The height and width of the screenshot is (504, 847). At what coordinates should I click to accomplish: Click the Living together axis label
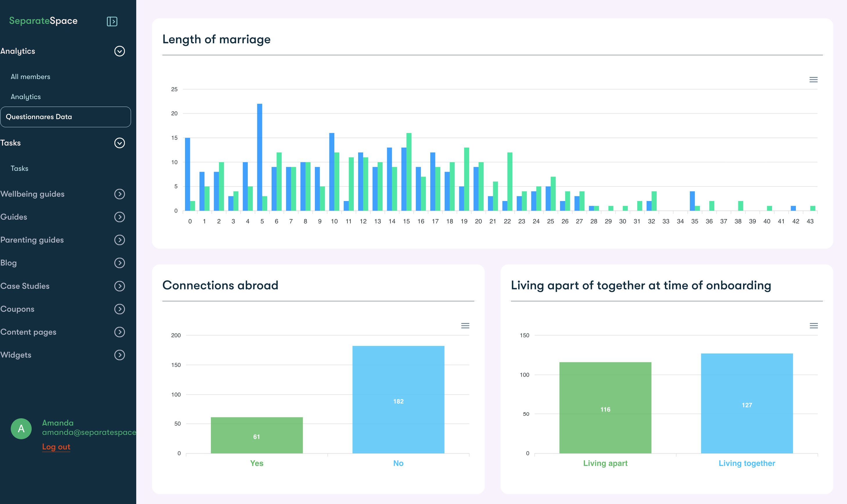pyautogui.click(x=747, y=464)
